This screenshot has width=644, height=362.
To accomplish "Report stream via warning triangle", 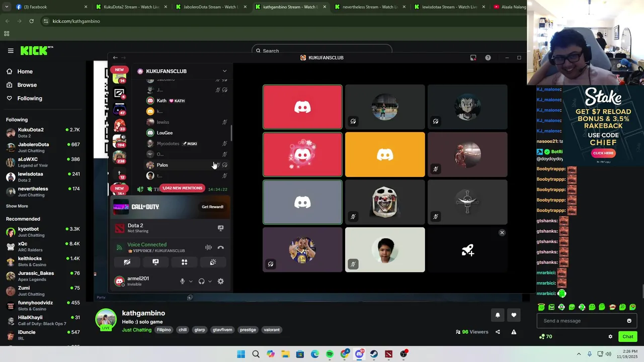I will click(514, 332).
